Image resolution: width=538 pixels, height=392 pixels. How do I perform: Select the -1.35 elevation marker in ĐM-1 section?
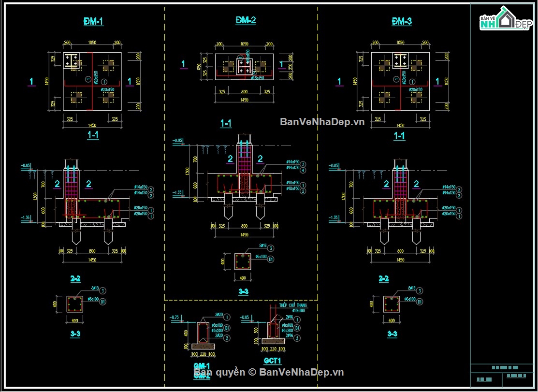click(x=26, y=218)
